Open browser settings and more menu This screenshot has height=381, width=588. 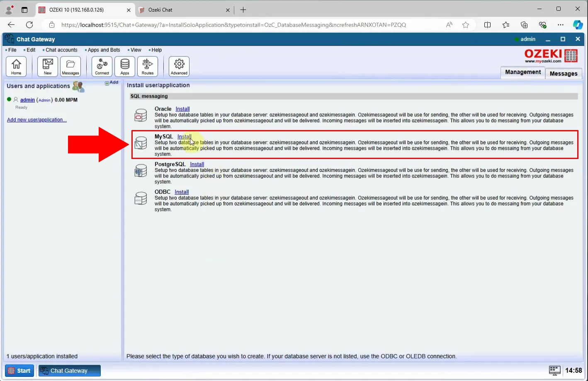(x=561, y=25)
